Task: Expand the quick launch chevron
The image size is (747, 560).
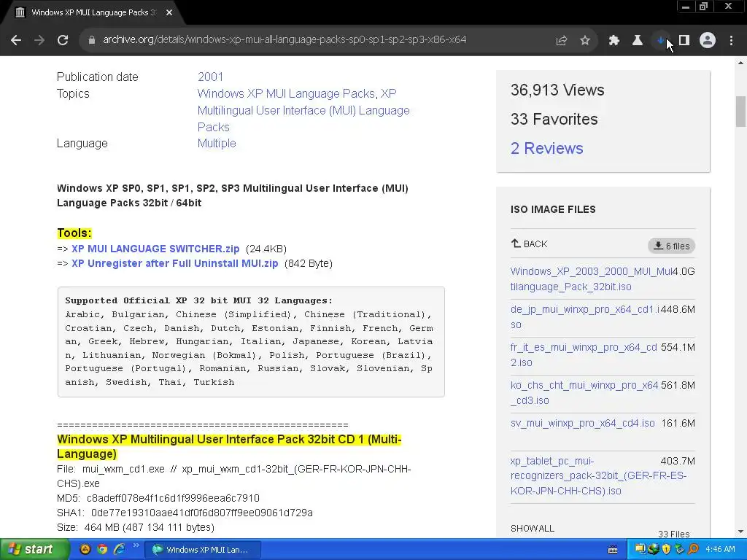Action: point(136,545)
